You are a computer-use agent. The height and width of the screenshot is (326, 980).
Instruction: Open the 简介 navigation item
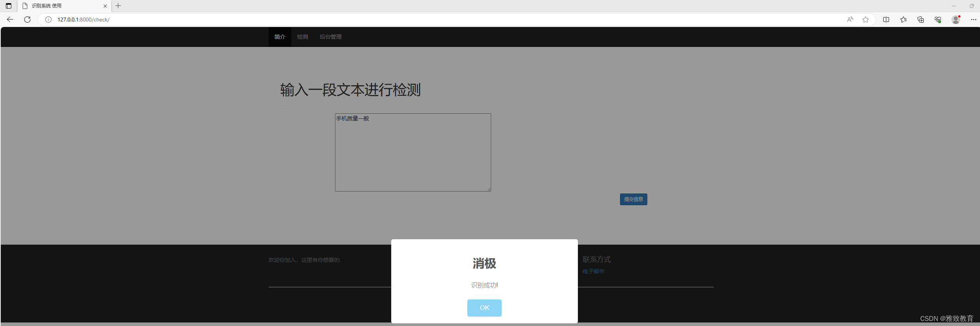[x=280, y=37]
